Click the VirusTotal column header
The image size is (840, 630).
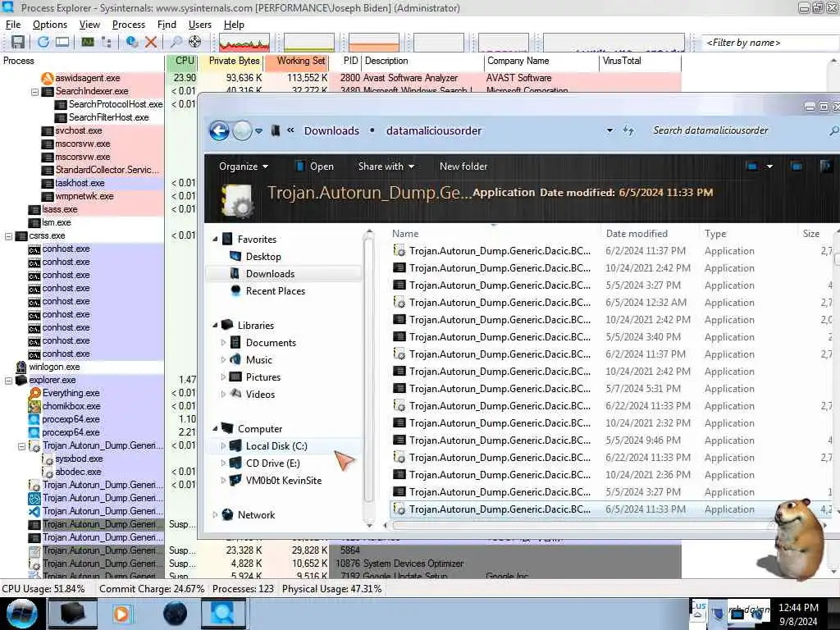pos(640,61)
